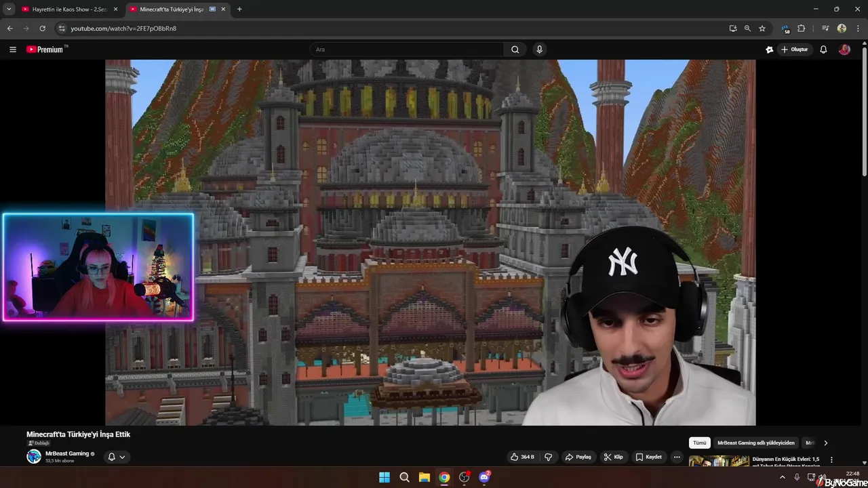Open zoom magnifier icon in address bar

(747, 28)
